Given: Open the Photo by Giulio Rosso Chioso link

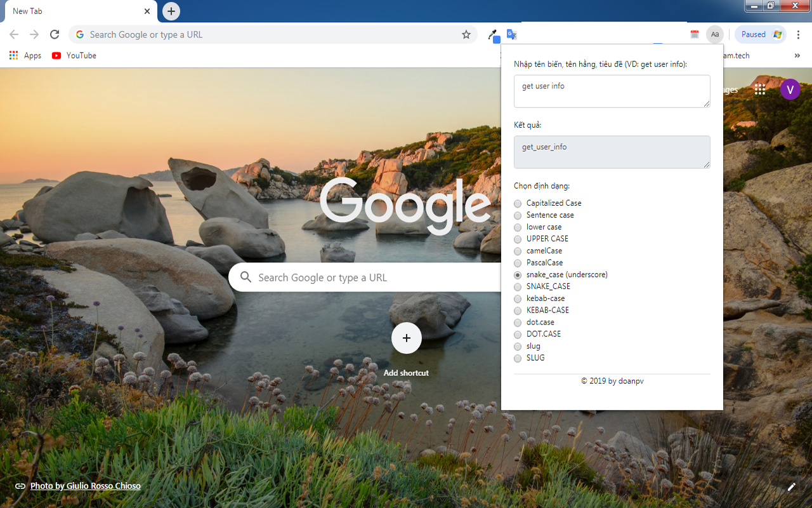Looking at the screenshot, I should [85, 486].
